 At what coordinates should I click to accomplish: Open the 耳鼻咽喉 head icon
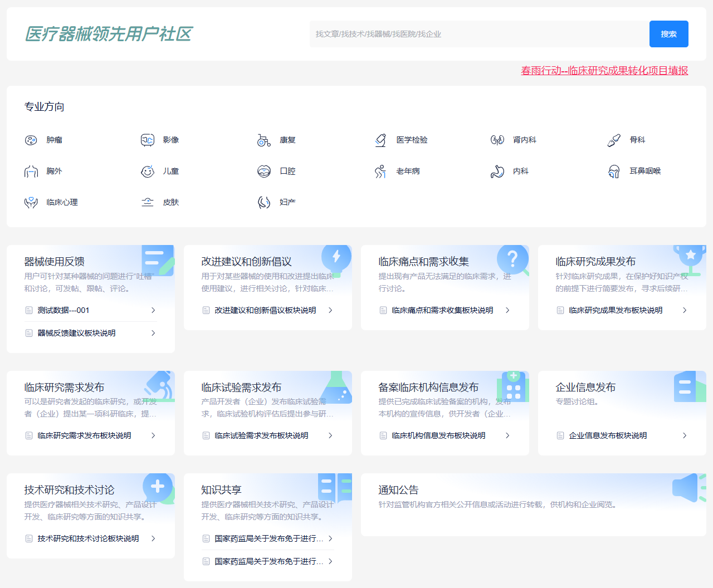tap(614, 171)
